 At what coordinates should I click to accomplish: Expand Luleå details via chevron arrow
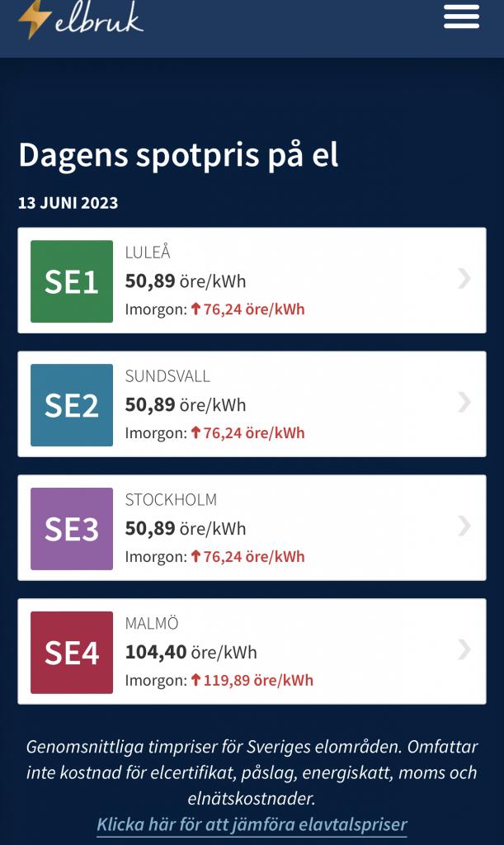464,279
